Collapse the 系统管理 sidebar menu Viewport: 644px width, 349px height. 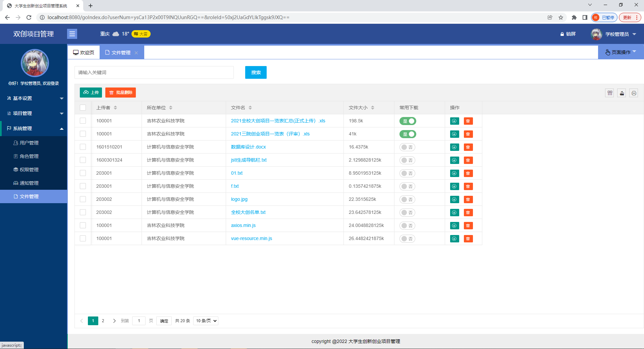click(x=34, y=128)
